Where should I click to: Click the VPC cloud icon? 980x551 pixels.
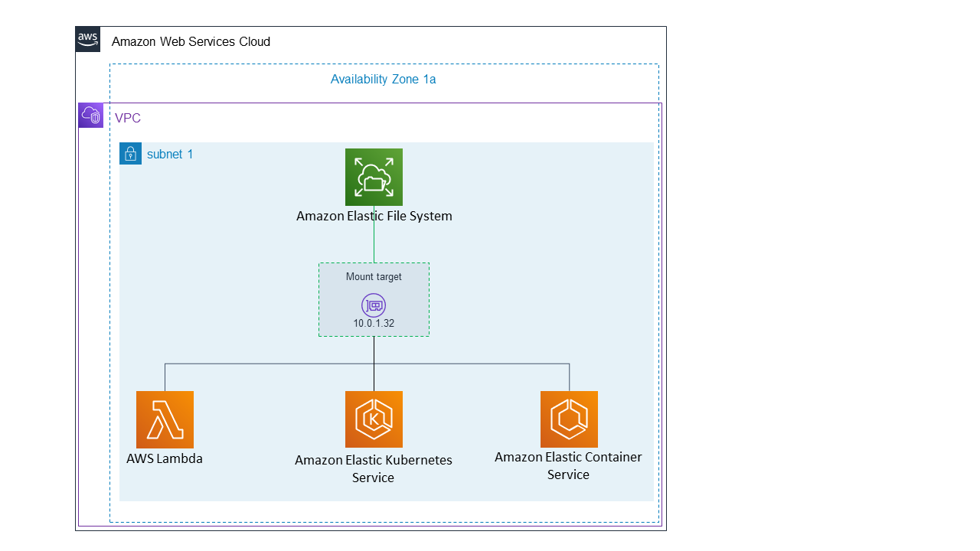click(90, 114)
